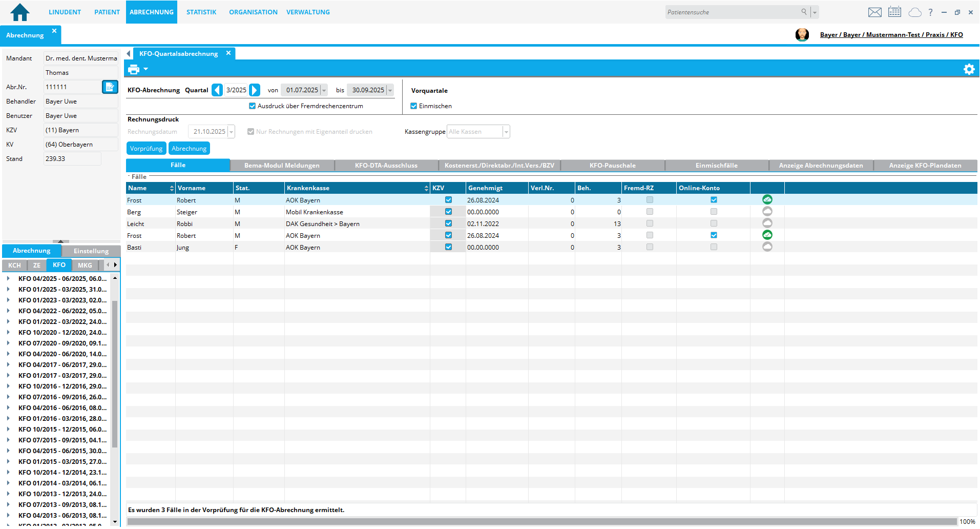Image resolution: width=980 pixels, height=529 pixels.
Task: Open the calendar icon in the top bar
Action: pos(894,12)
